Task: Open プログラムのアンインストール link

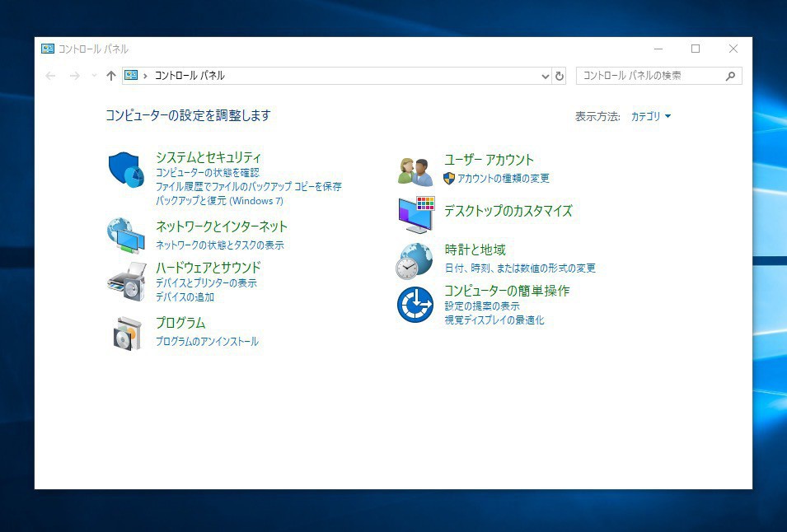Action: pyautogui.click(x=207, y=342)
